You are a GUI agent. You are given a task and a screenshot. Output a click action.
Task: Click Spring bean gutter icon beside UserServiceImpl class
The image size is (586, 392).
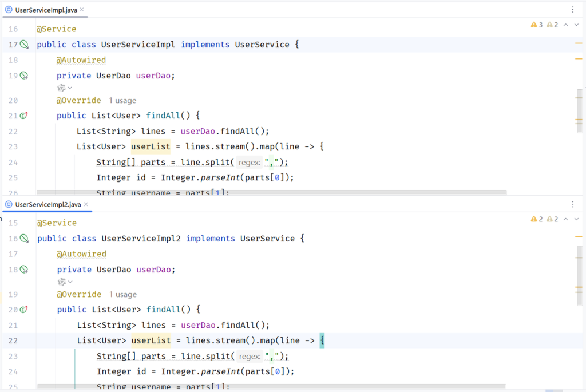(24, 45)
